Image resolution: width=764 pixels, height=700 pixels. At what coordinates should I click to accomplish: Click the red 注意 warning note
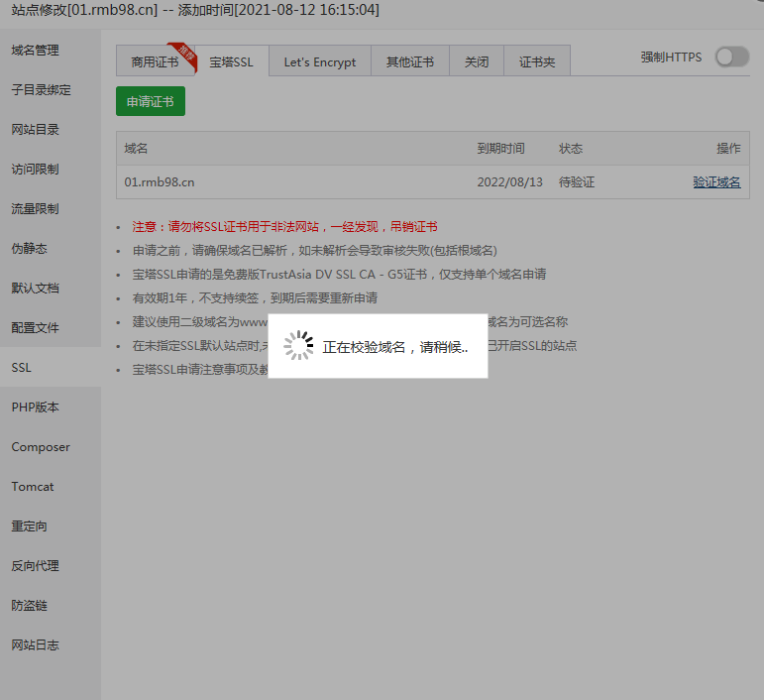[284, 226]
